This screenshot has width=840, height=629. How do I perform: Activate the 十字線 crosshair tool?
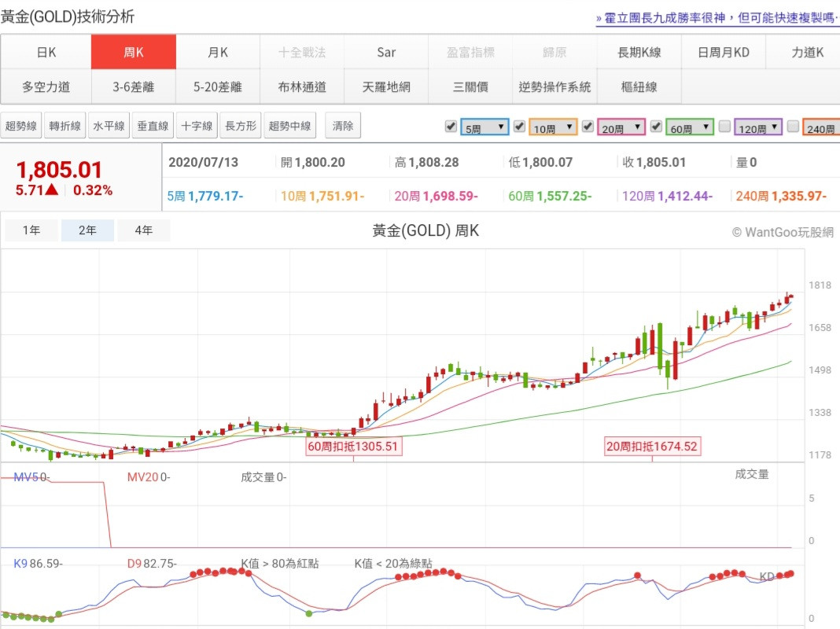pos(197,126)
